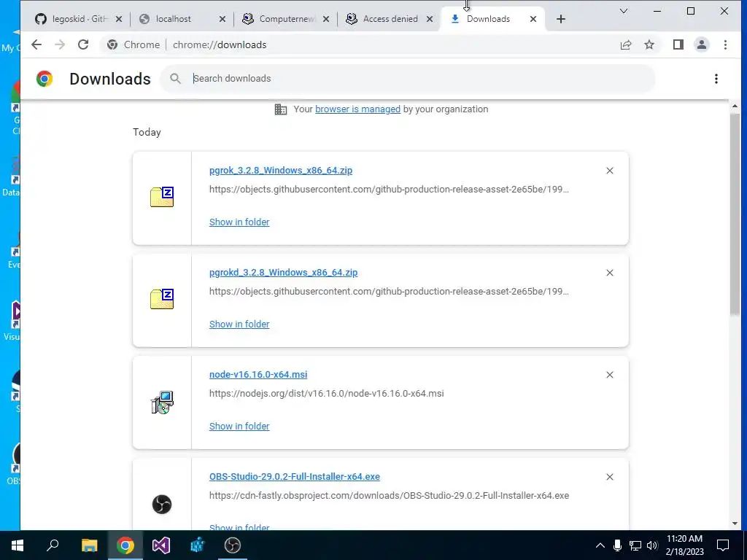Click the scrollbar down arrow
The width and height of the screenshot is (747, 560).
[735, 524]
